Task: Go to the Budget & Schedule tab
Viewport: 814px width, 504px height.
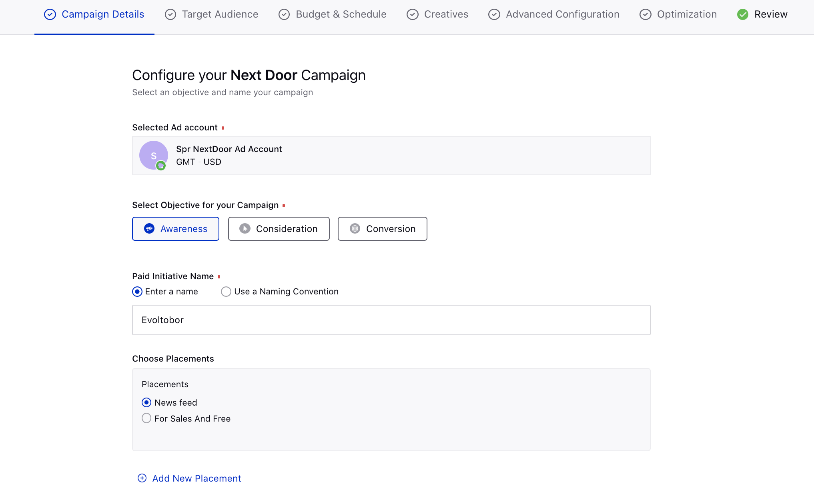Action: pyautogui.click(x=333, y=14)
